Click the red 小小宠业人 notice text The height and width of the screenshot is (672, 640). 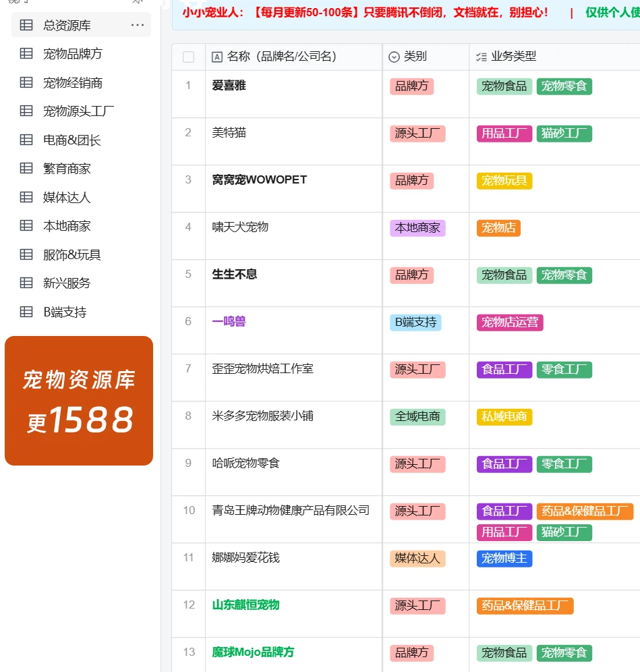(x=365, y=12)
